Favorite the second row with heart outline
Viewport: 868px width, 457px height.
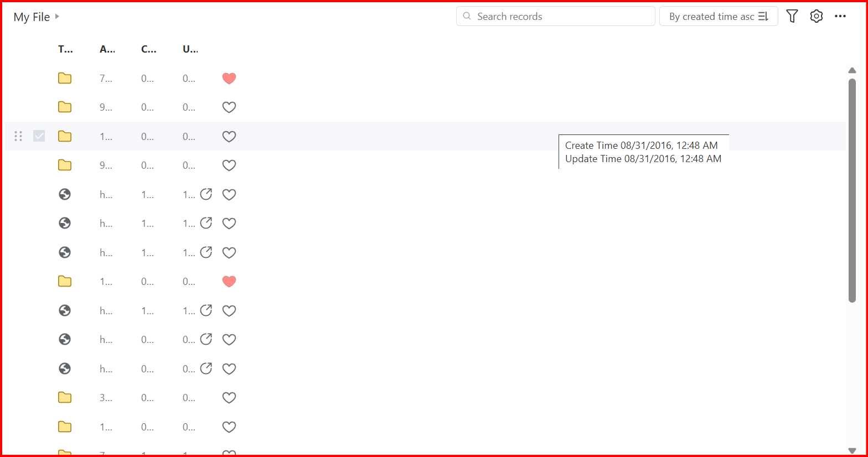pos(229,107)
